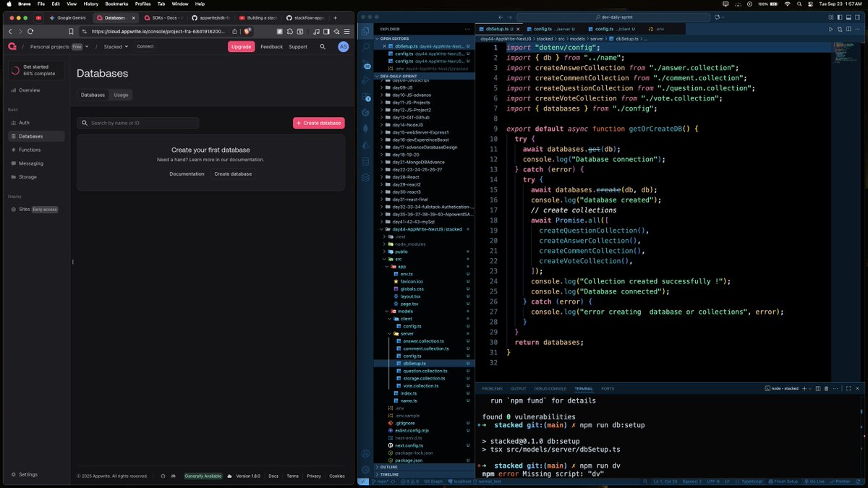Open Personal projects organization dropdown
Viewport: 868px width, 488px height.
click(60, 46)
